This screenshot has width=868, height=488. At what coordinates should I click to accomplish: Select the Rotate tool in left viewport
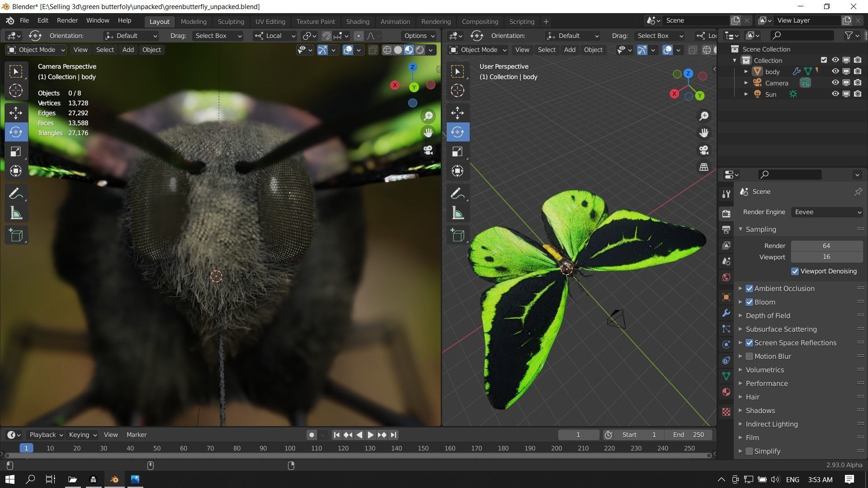(16, 132)
